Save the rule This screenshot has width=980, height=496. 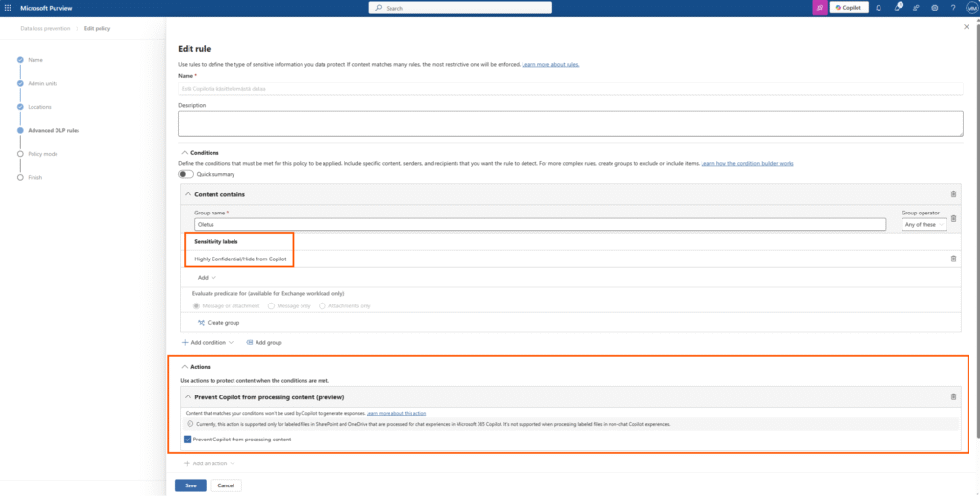coord(190,485)
